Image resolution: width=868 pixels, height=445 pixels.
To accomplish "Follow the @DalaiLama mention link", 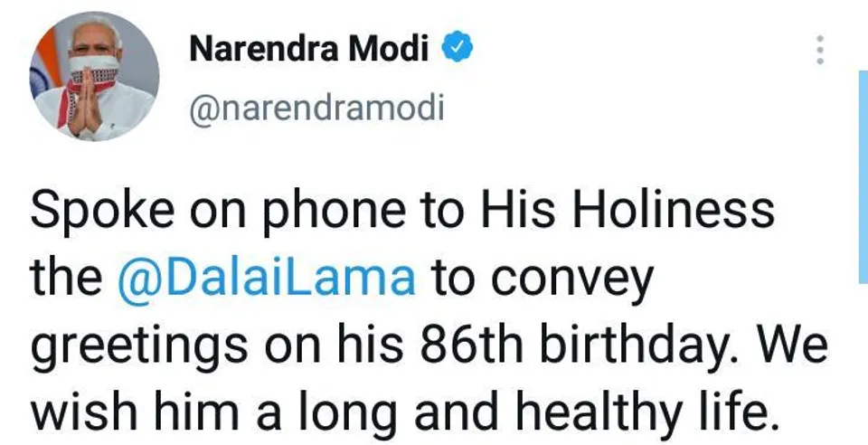I will pyautogui.click(x=267, y=277).
